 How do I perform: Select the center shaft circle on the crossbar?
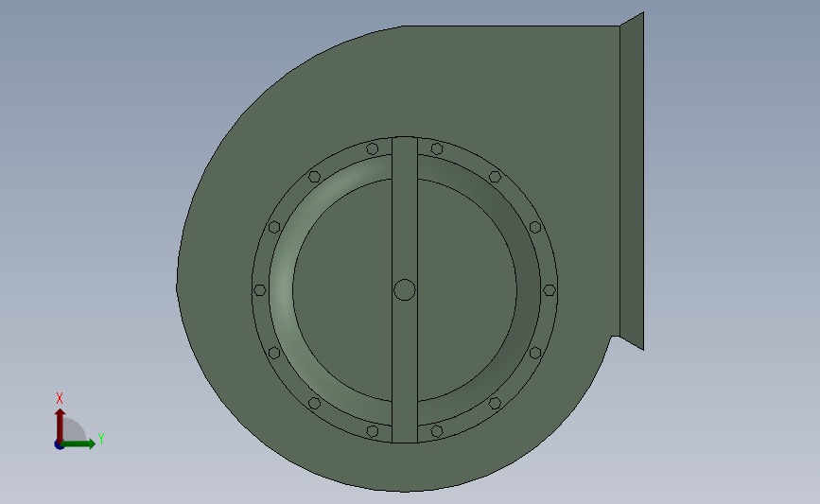pyautogui.click(x=404, y=289)
